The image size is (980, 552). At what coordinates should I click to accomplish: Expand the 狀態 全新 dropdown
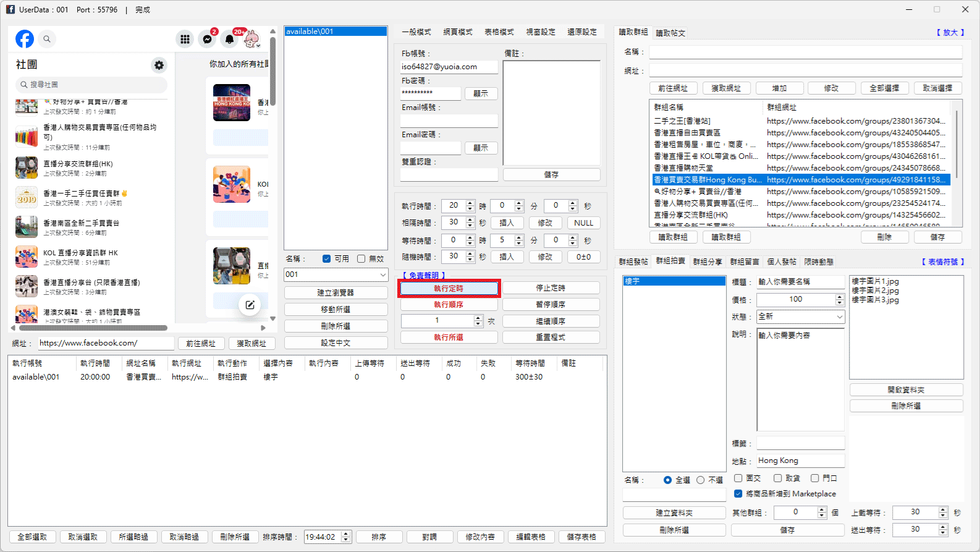click(839, 316)
